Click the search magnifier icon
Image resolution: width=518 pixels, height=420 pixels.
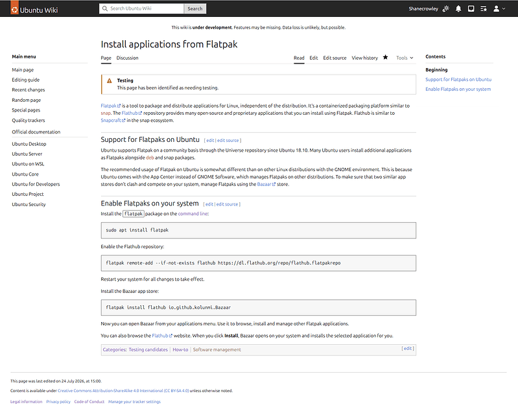(x=105, y=8)
